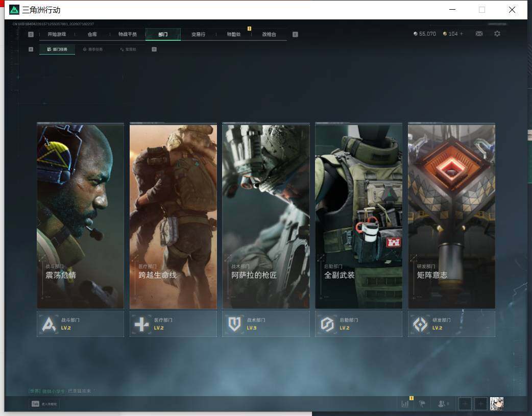Minimize the 三角洲行动 window
This screenshot has width=532, height=416.
tap(452, 10)
